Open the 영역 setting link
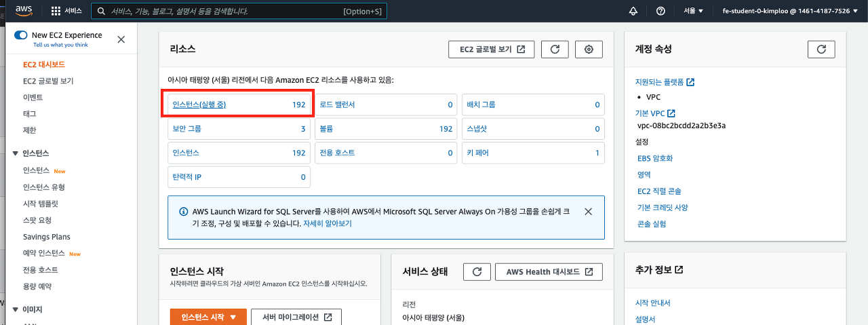868x325 pixels. [x=644, y=174]
